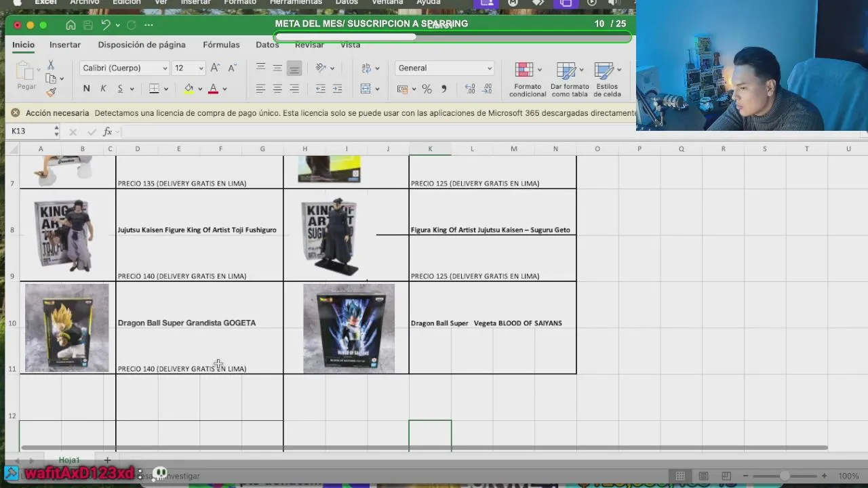Screen dimensions: 868x488
Task: Expand merge cells dropdown arrow
Action: click(x=377, y=89)
